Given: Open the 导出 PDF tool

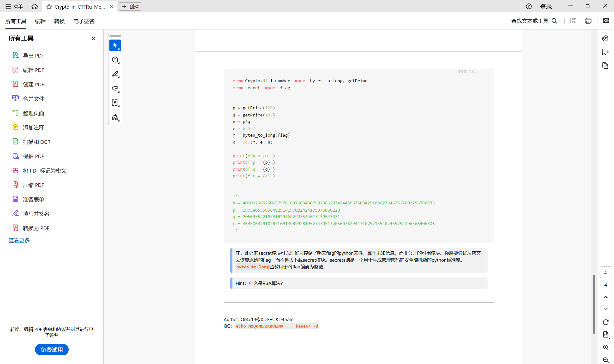Looking at the screenshot, I should tap(28, 56).
